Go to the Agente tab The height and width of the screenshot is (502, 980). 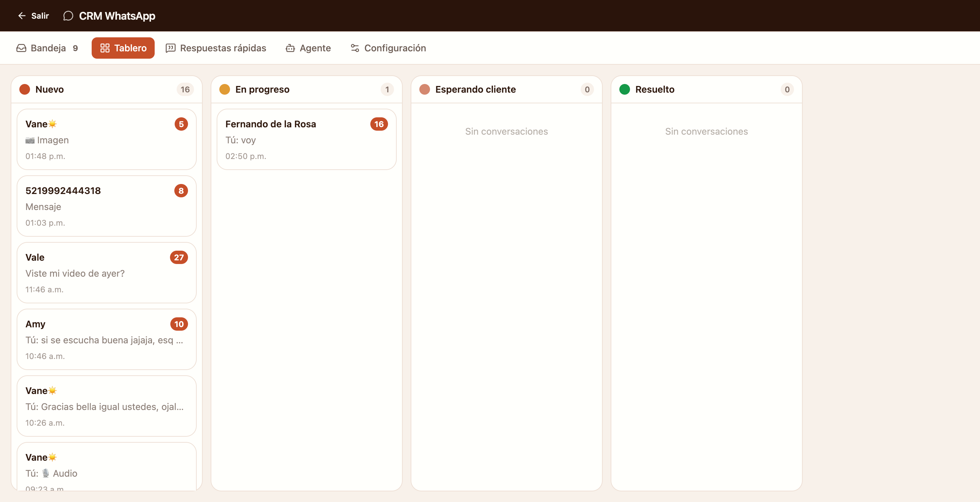[308, 48]
